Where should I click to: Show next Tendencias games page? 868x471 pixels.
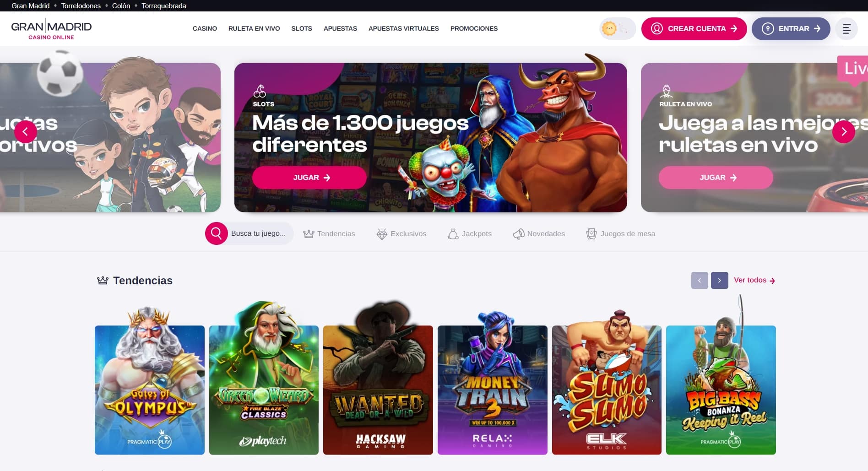click(720, 280)
